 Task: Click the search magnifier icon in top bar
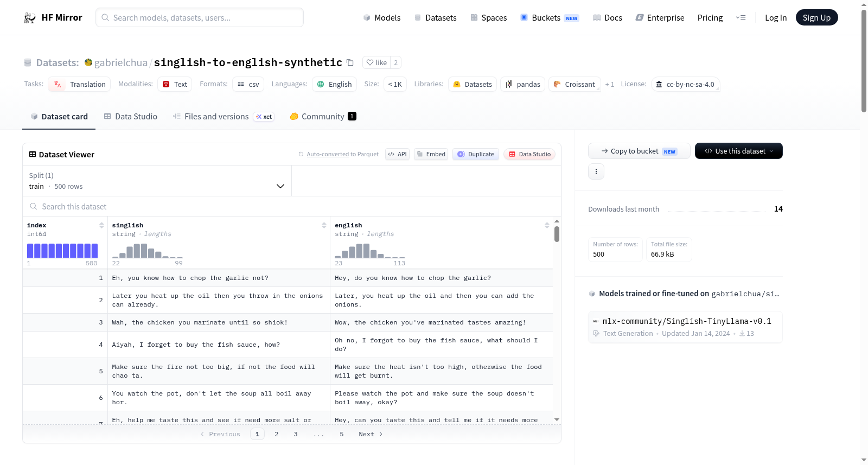coord(105,17)
